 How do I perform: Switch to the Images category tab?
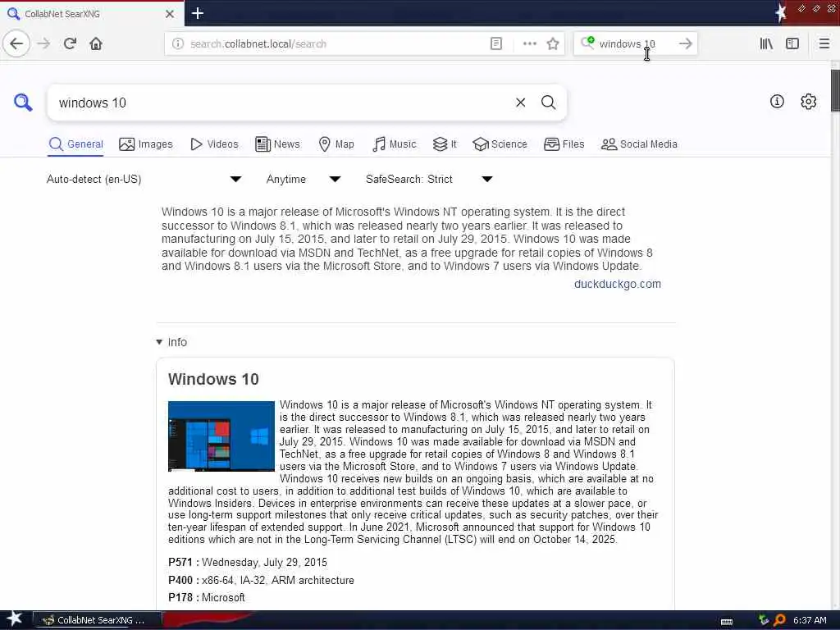click(146, 144)
